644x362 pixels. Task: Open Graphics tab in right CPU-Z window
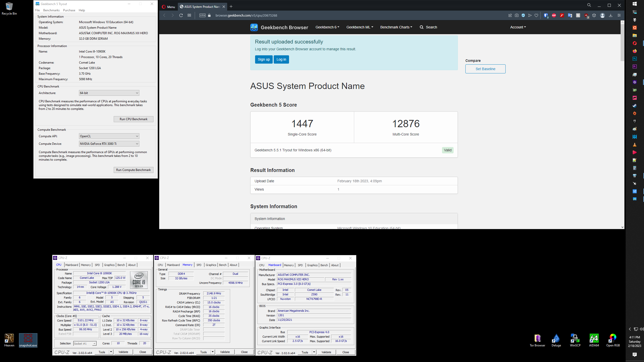(312, 265)
